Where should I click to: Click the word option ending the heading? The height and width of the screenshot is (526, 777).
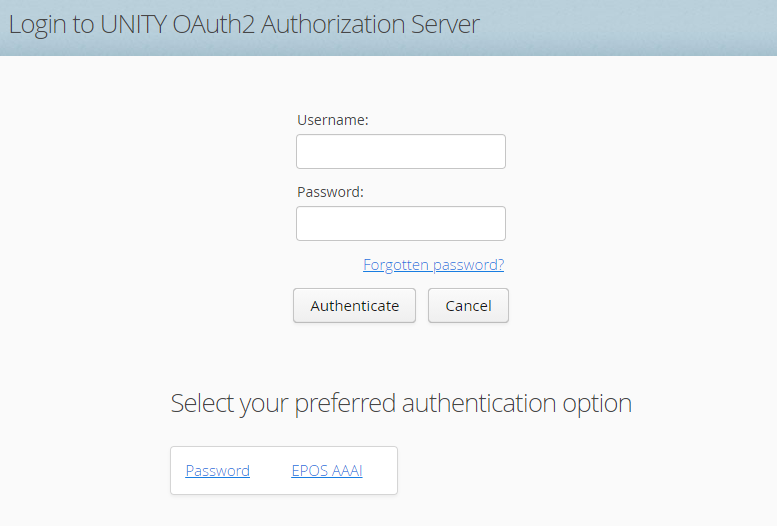click(x=597, y=404)
